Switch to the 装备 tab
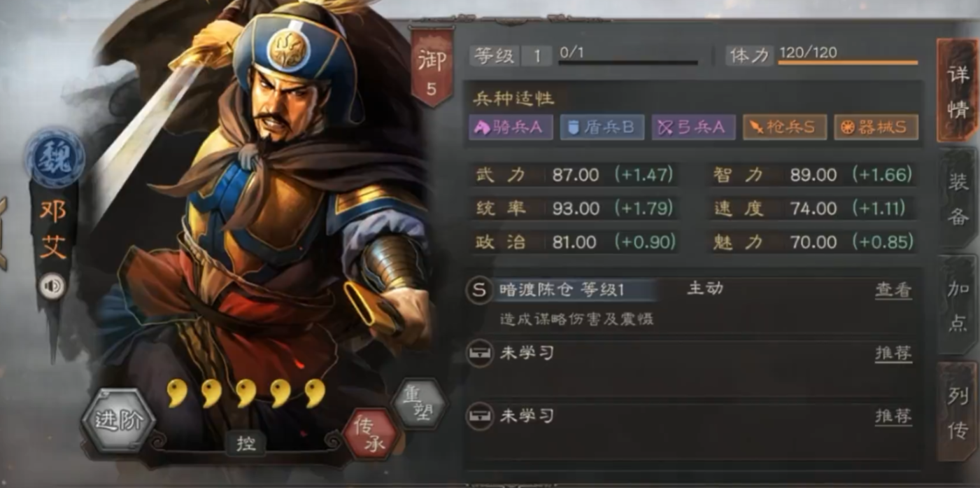Image resolution: width=980 pixels, height=488 pixels. coord(957,199)
